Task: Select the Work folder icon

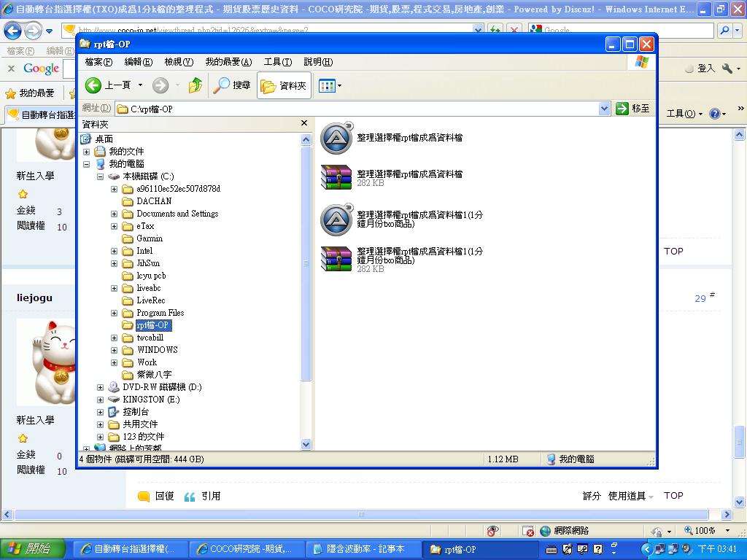Action: pyautogui.click(x=127, y=362)
